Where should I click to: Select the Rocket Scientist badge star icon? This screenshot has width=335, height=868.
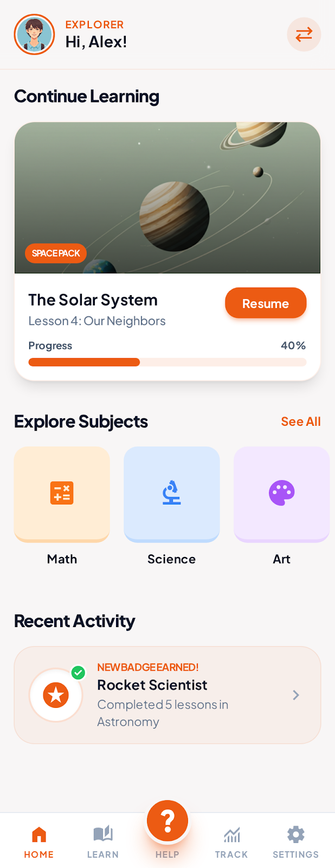click(56, 695)
